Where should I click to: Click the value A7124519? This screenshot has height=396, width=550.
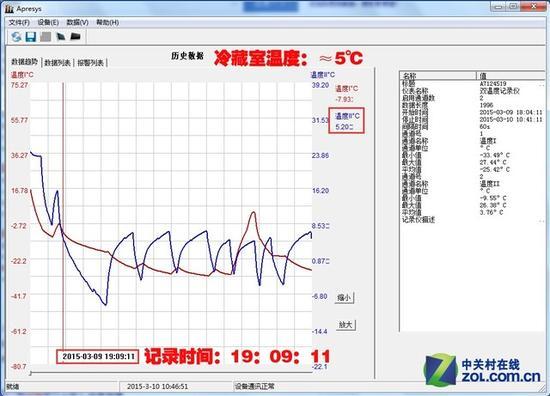click(493, 84)
